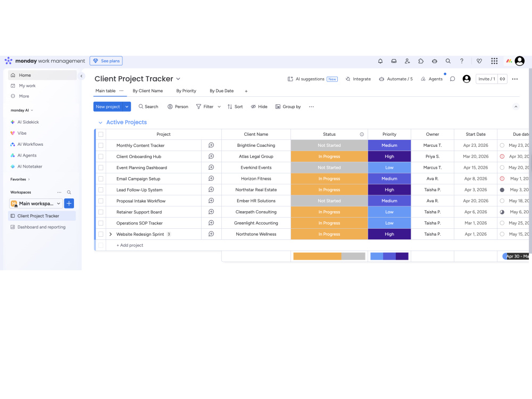
Task: Open the board discussion chat bubble icon
Action: tap(452, 79)
